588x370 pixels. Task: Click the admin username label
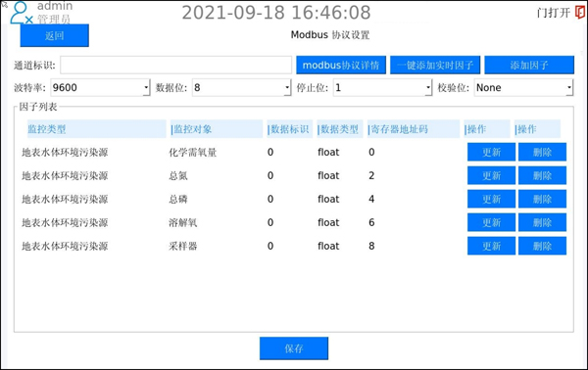tap(55, 6)
